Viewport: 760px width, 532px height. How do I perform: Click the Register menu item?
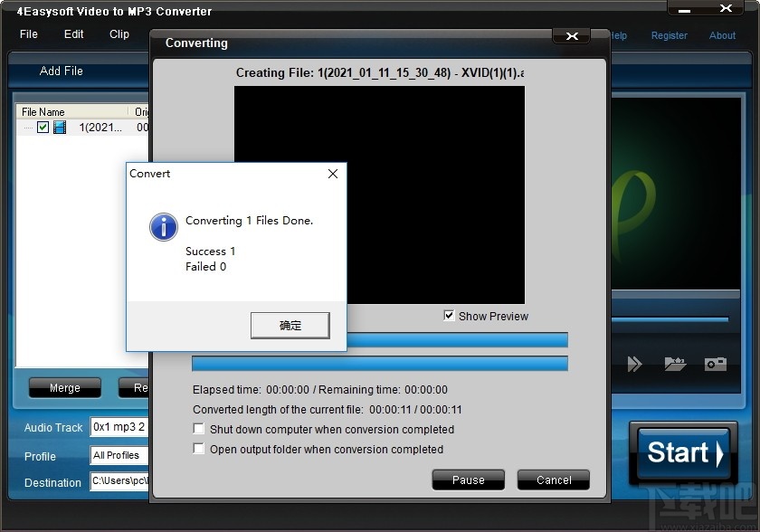point(669,35)
